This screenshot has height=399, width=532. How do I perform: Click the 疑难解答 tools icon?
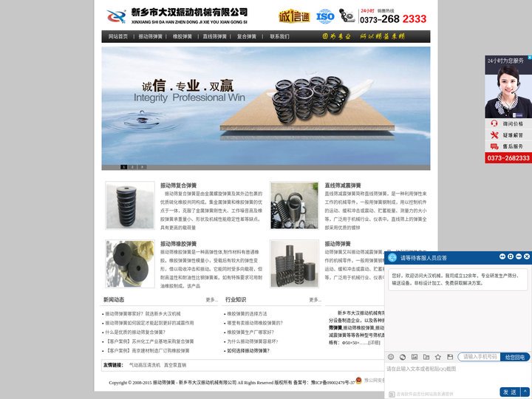(494, 135)
